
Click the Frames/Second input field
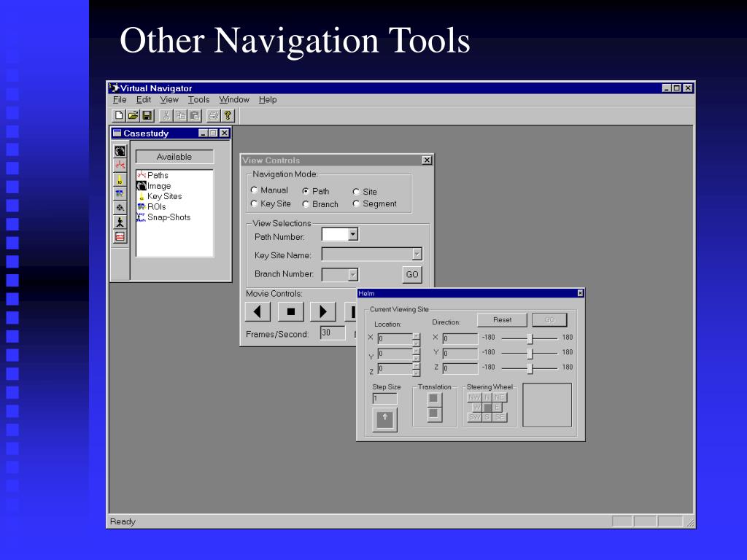[333, 332]
